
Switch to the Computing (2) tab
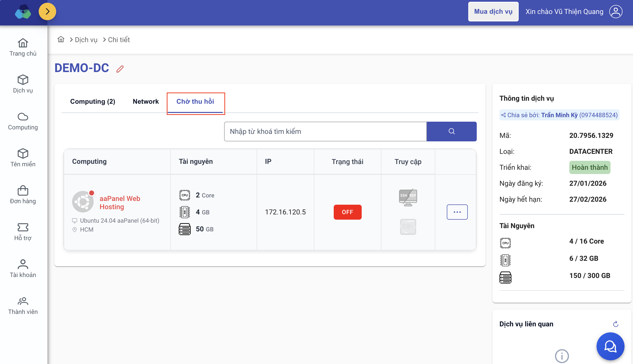pyautogui.click(x=92, y=101)
